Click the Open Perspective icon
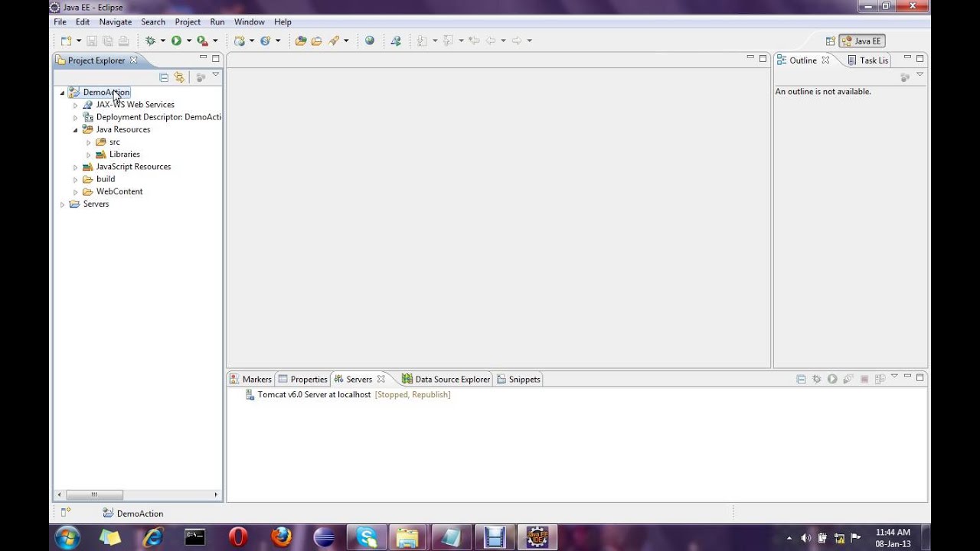The height and width of the screenshot is (551, 980). point(830,41)
